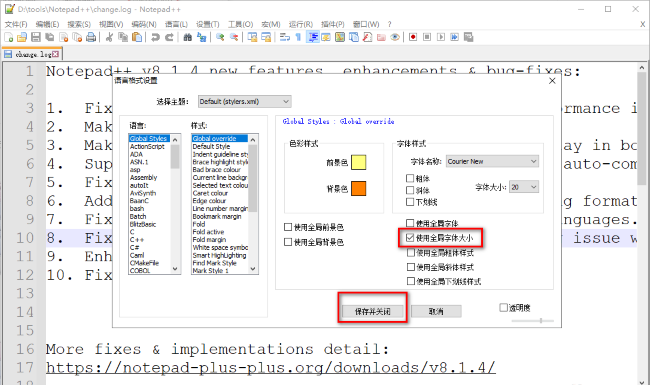650x385 pixels.
Task: Select Caret colour in the style list
Action: [x=210, y=193]
